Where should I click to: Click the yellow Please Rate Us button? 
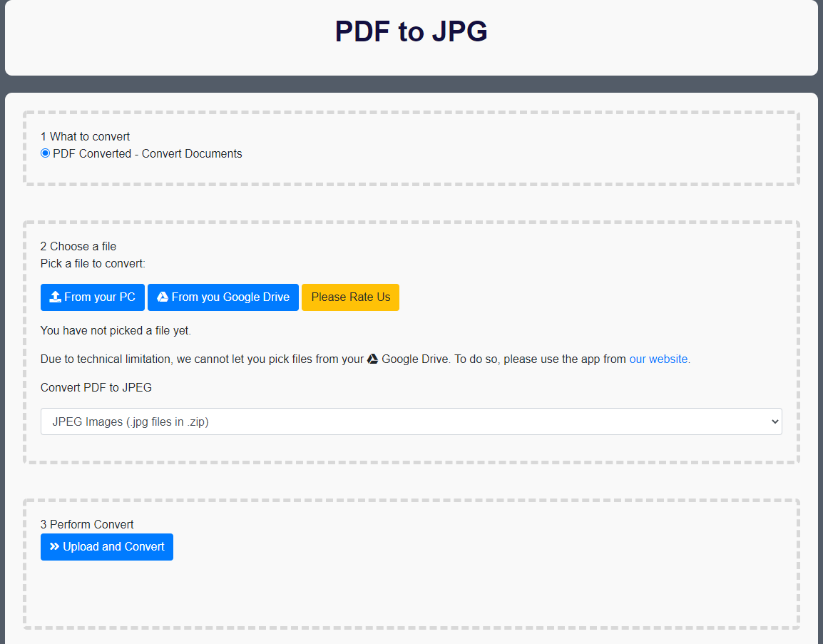350,297
